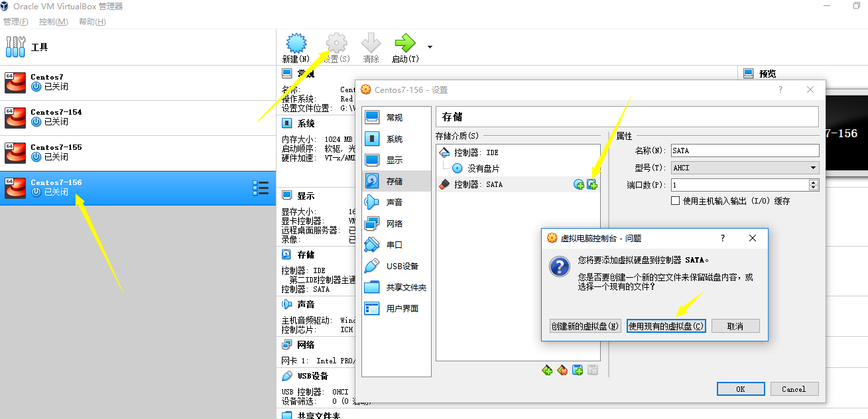Select the Centos7-155 virtual machine
The image size is (868, 419).
[x=137, y=152]
